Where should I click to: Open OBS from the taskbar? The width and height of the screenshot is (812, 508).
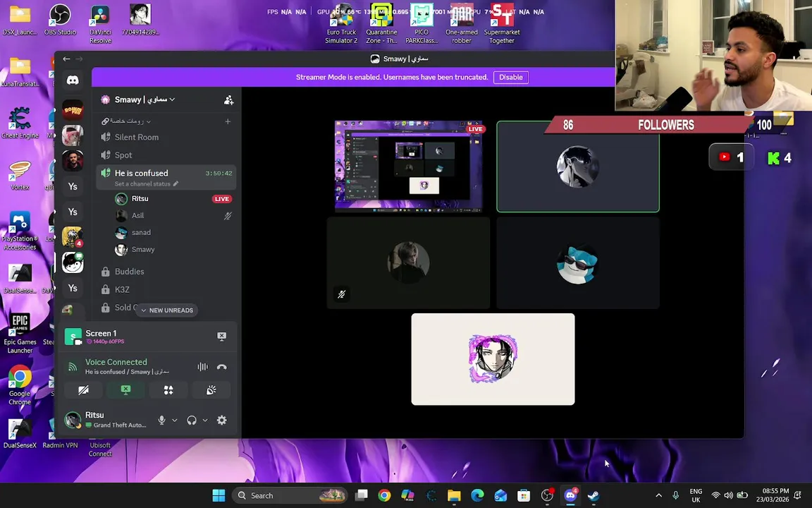tap(547, 495)
